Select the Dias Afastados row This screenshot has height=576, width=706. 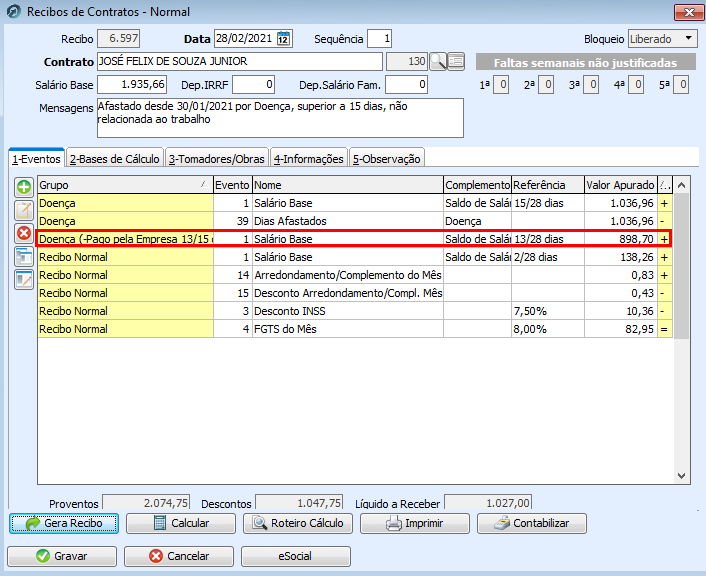(x=355, y=221)
